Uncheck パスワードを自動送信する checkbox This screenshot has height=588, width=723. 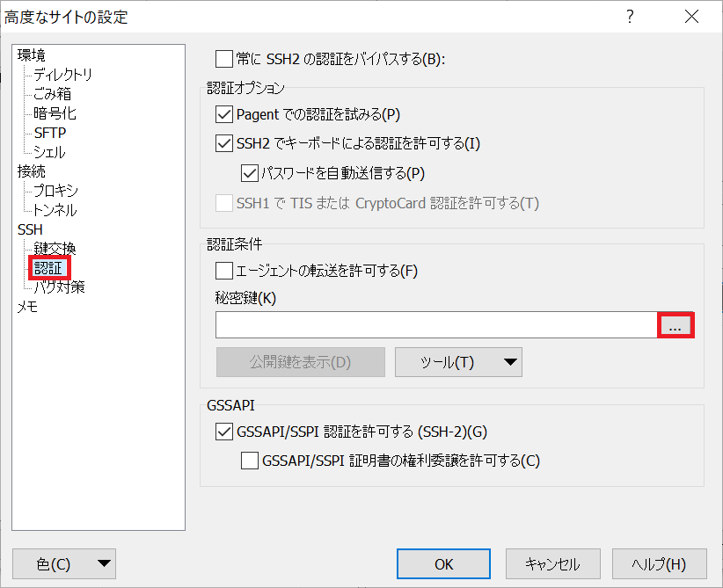[x=249, y=173]
